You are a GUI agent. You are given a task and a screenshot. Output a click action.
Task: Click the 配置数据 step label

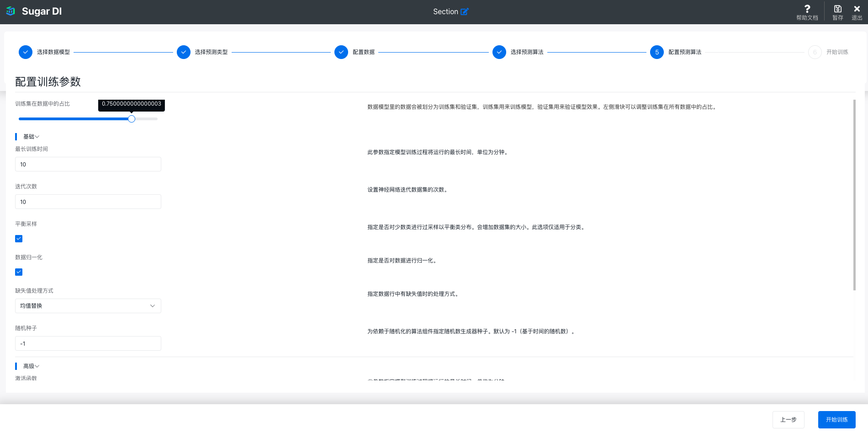(x=364, y=52)
